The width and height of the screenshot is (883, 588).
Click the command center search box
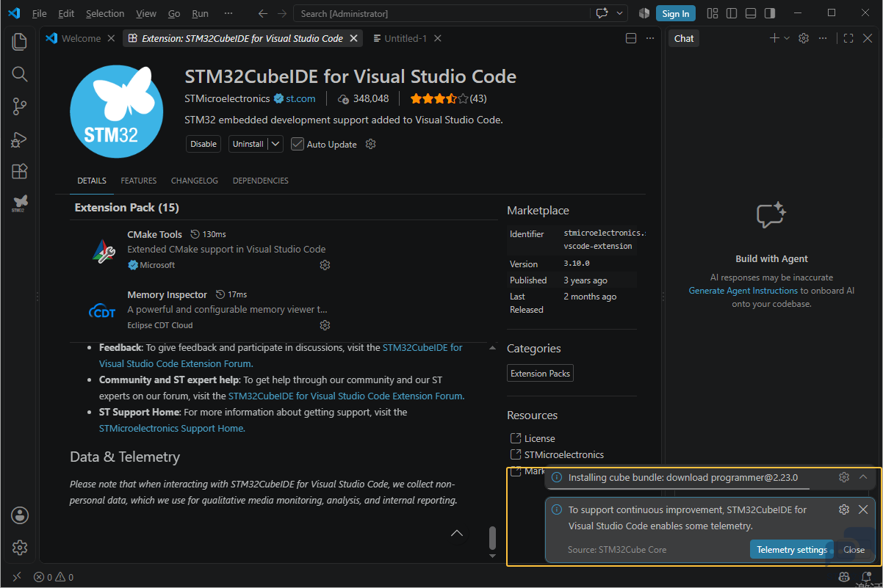[441, 13]
